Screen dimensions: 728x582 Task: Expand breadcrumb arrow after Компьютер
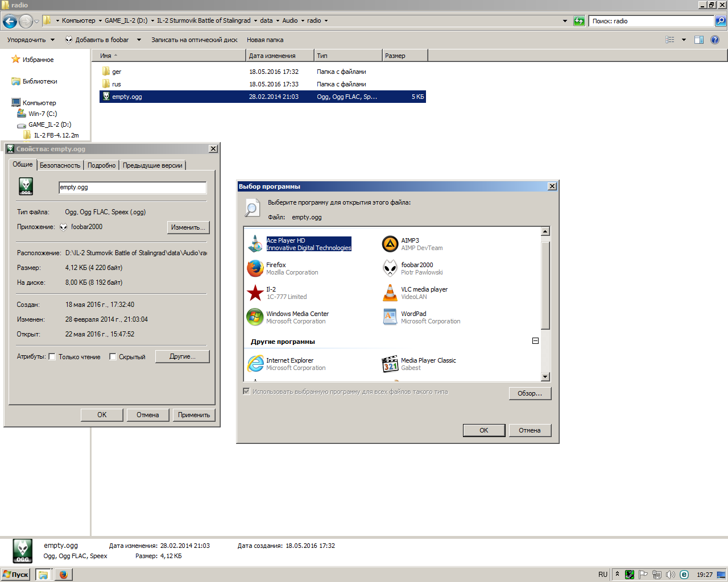tap(100, 20)
